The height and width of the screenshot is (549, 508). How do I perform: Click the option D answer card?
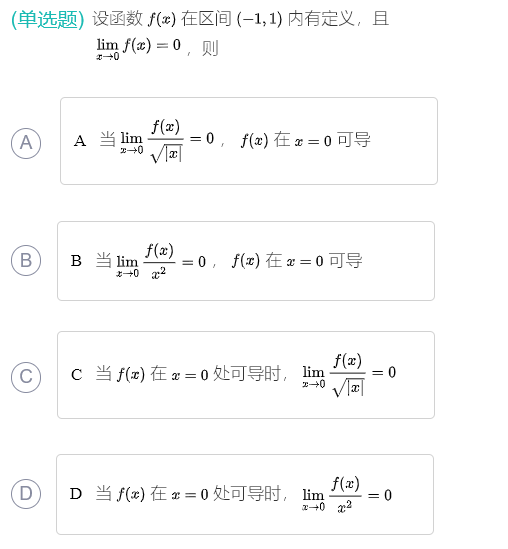[x=245, y=494]
